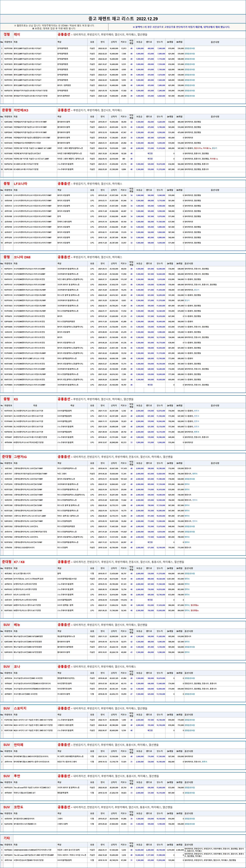Select the '투싼' section heading
246x868 pixels.
pyautogui.click(x=17, y=776)
